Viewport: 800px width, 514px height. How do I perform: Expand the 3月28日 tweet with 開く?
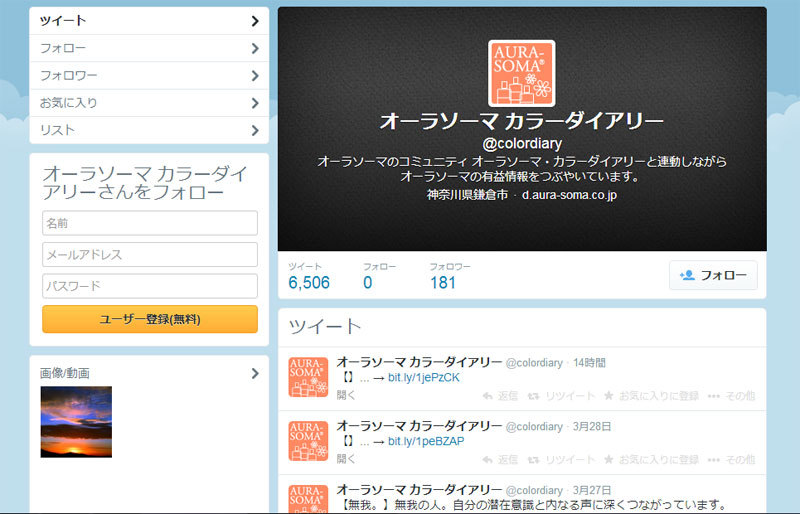tap(346, 459)
